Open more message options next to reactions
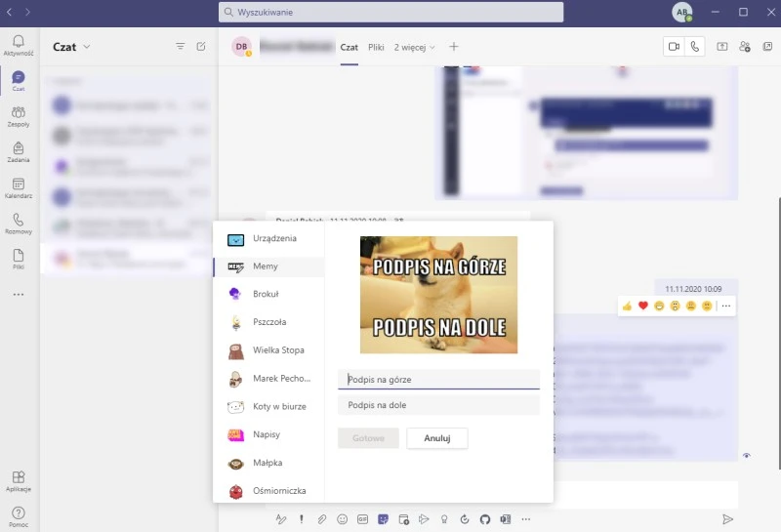 [x=726, y=306]
